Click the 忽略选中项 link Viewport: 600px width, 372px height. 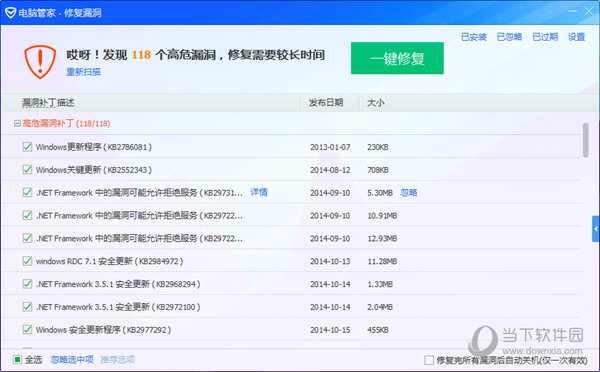click(x=72, y=359)
